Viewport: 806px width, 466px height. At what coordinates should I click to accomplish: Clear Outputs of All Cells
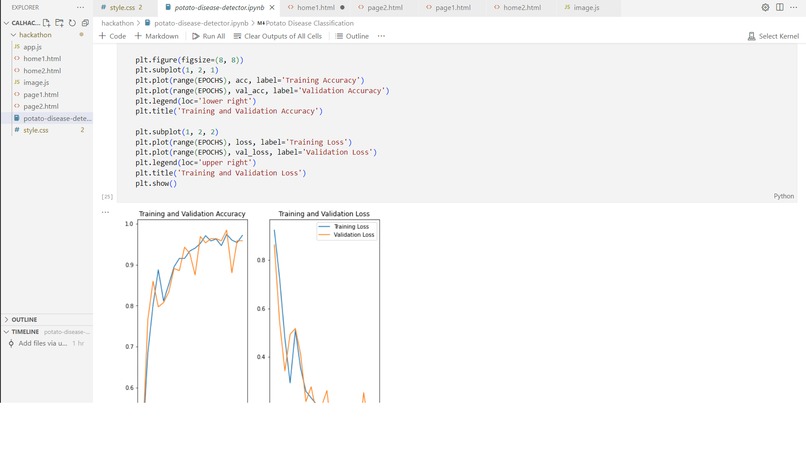pos(278,36)
